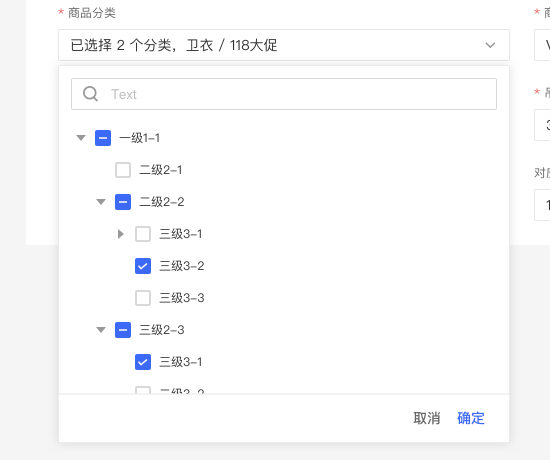The height and width of the screenshot is (460, 550).
Task: Select the 三级3-2 tree item label
Action: (x=182, y=266)
